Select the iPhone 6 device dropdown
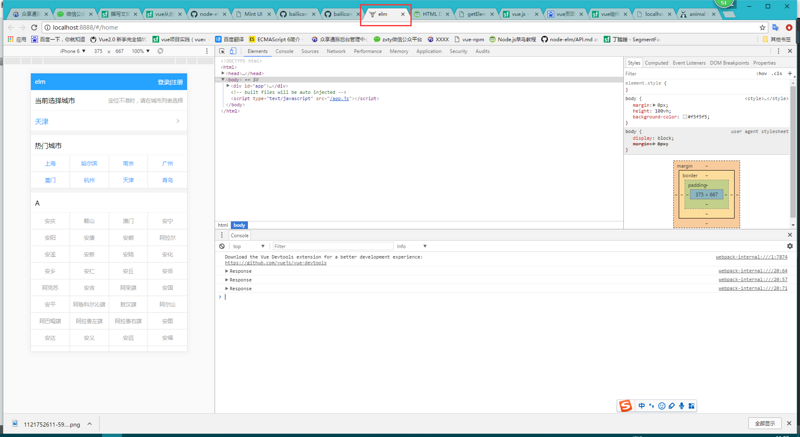The width and height of the screenshot is (800, 437). pos(73,51)
